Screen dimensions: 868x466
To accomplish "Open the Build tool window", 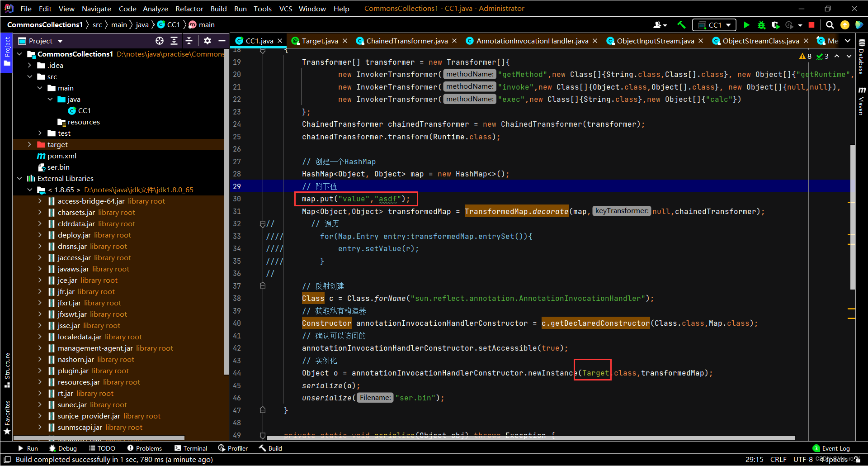I will (x=270, y=448).
